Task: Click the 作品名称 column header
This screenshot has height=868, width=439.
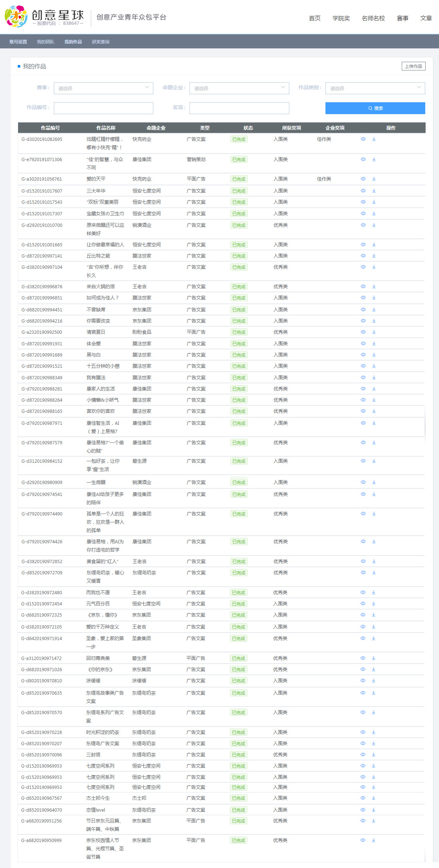Action: 106,128
